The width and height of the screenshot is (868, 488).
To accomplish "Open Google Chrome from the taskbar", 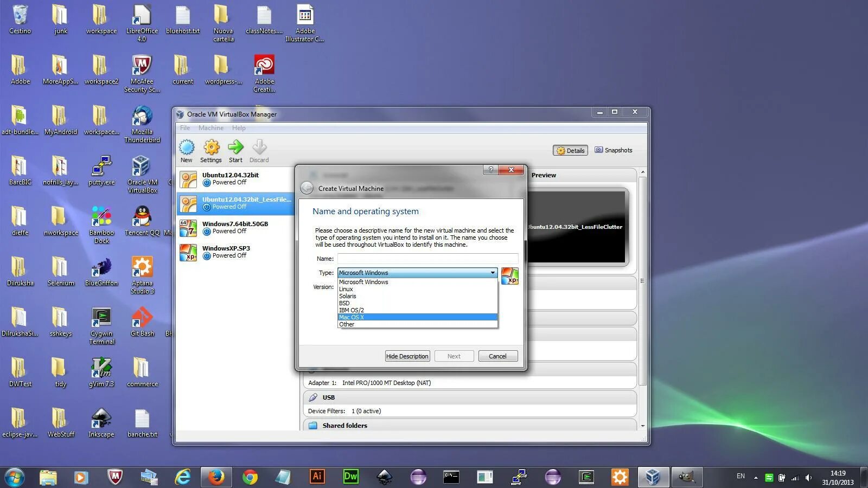I will click(x=250, y=477).
